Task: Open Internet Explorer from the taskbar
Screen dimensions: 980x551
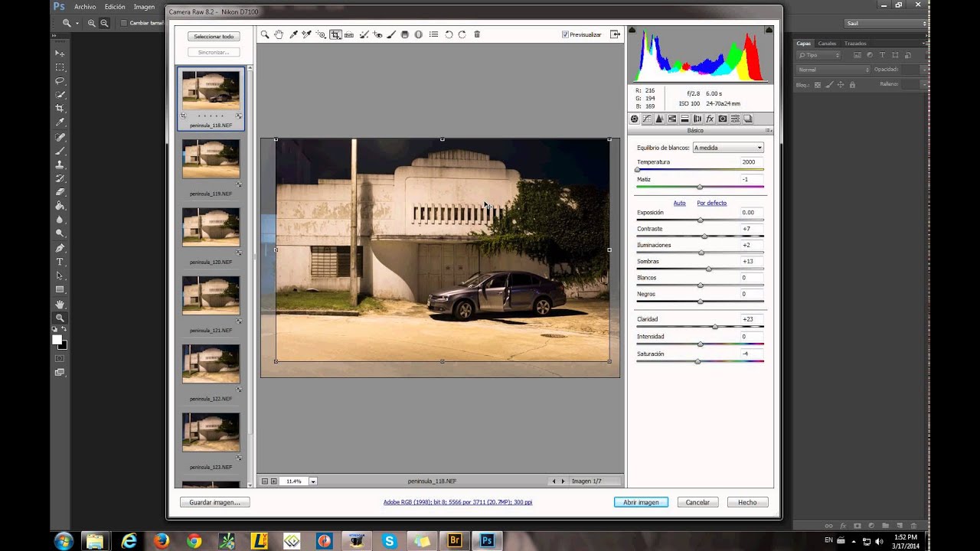Action: tap(129, 541)
